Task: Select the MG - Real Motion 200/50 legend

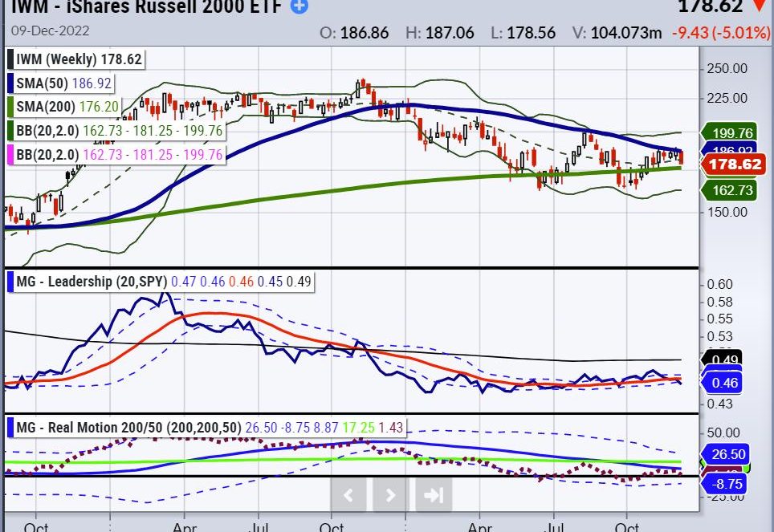Action: pos(206,428)
